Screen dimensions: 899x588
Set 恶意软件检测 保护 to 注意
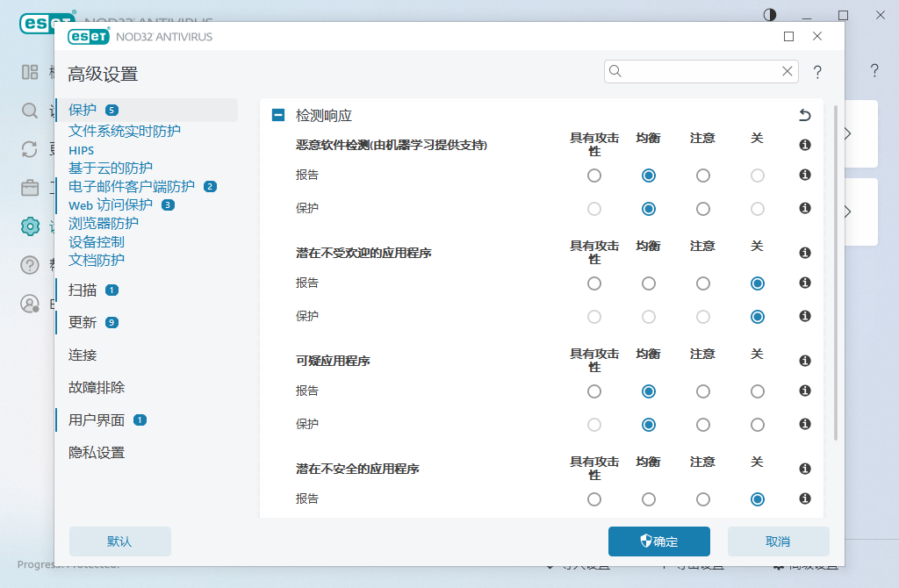pyautogui.click(x=703, y=209)
